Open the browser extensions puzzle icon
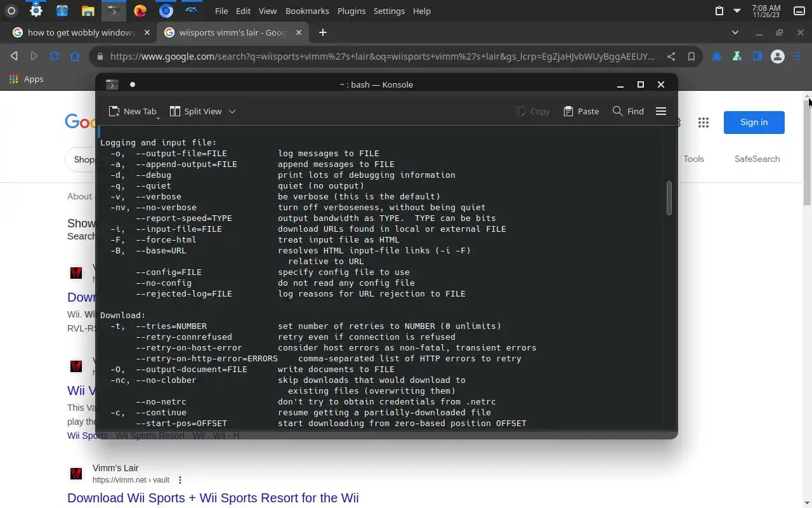The width and height of the screenshot is (812, 508). tap(717, 57)
